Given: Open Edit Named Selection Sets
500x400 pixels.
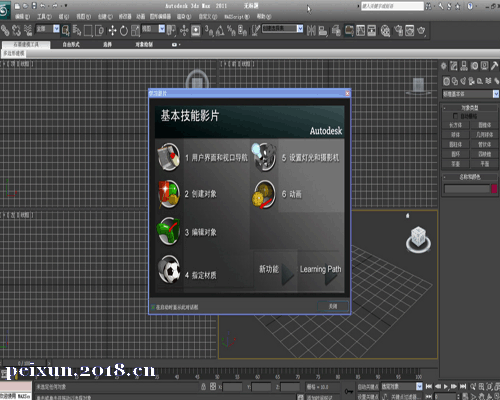Looking at the screenshot, I should pyautogui.click(x=255, y=31).
